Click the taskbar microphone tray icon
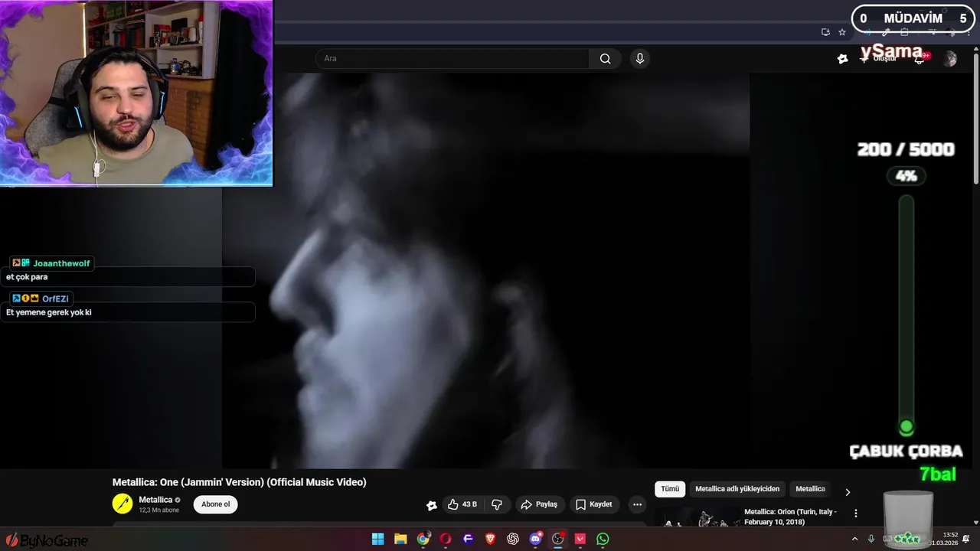The height and width of the screenshot is (551, 980). [871, 539]
